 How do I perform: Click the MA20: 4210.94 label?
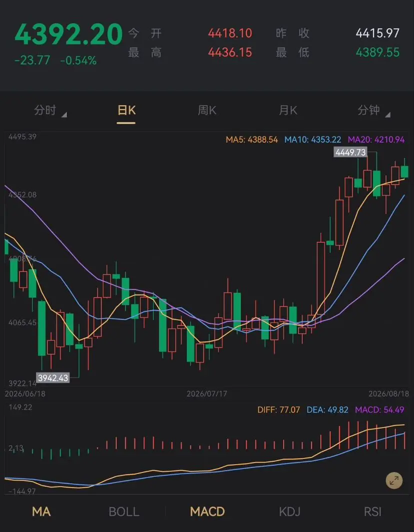[x=376, y=140]
